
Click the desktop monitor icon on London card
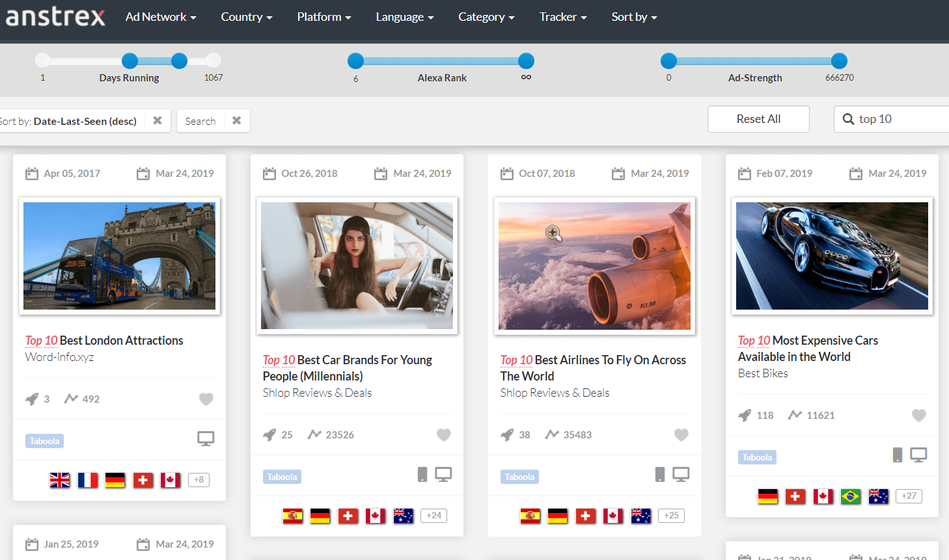pyautogui.click(x=206, y=439)
